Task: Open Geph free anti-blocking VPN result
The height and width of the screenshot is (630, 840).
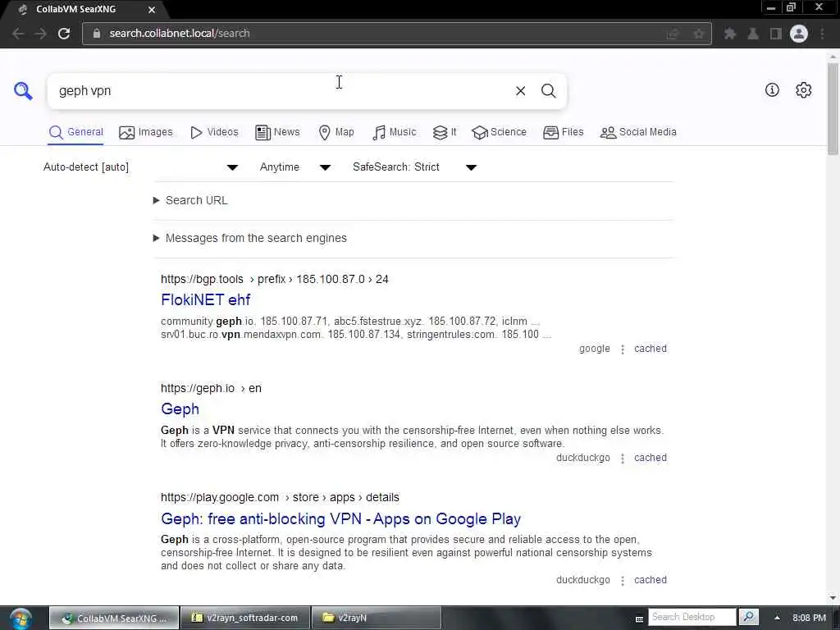Action: click(x=340, y=519)
